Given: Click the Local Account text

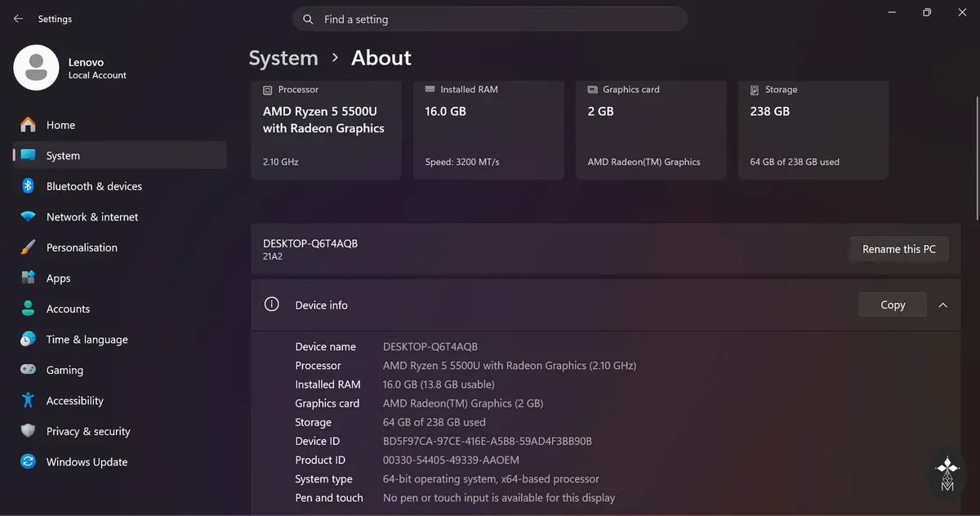Looking at the screenshot, I should [x=97, y=75].
